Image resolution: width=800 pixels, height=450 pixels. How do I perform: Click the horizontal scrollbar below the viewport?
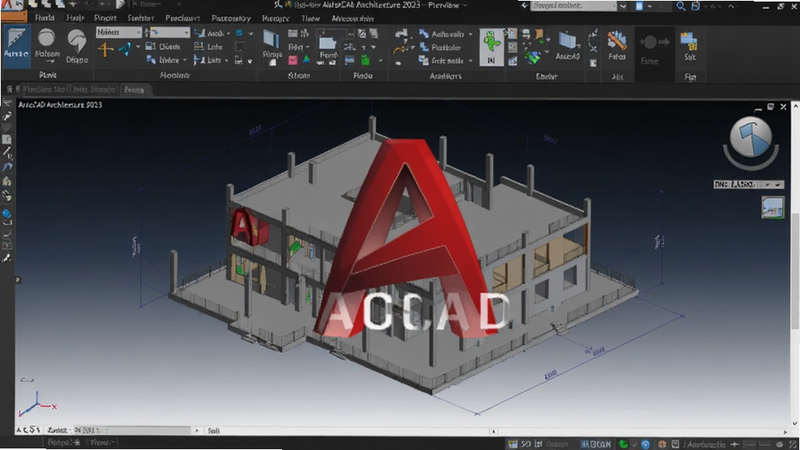pyautogui.click(x=642, y=432)
